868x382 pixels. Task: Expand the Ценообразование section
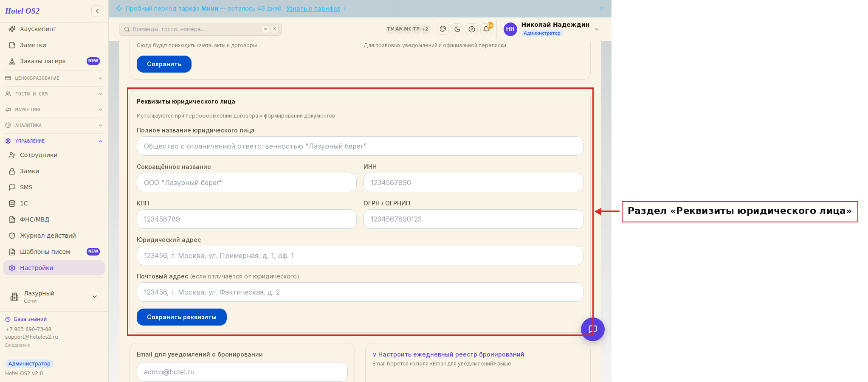tap(54, 78)
